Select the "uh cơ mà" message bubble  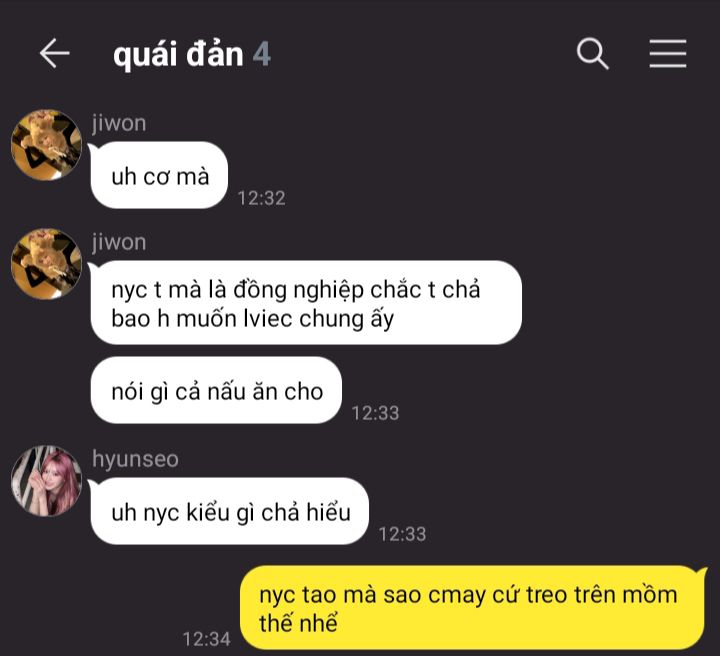coord(159,175)
